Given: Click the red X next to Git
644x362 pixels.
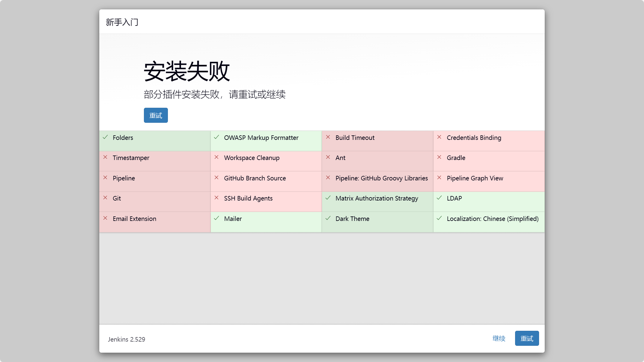Looking at the screenshot, I should [x=105, y=198].
